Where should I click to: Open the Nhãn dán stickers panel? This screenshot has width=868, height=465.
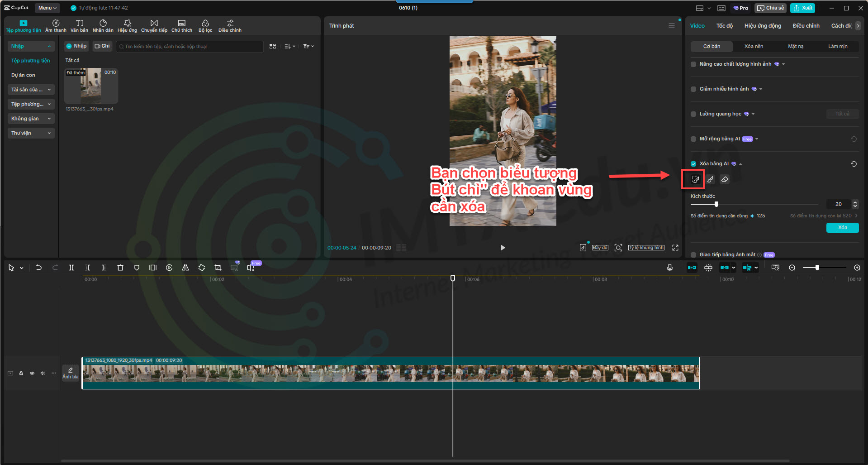pos(103,26)
